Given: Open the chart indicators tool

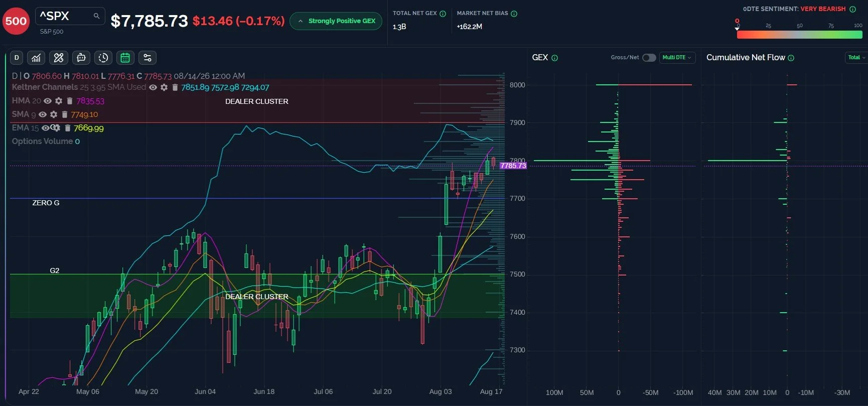Looking at the screenshot, I should tap(36, 58).
